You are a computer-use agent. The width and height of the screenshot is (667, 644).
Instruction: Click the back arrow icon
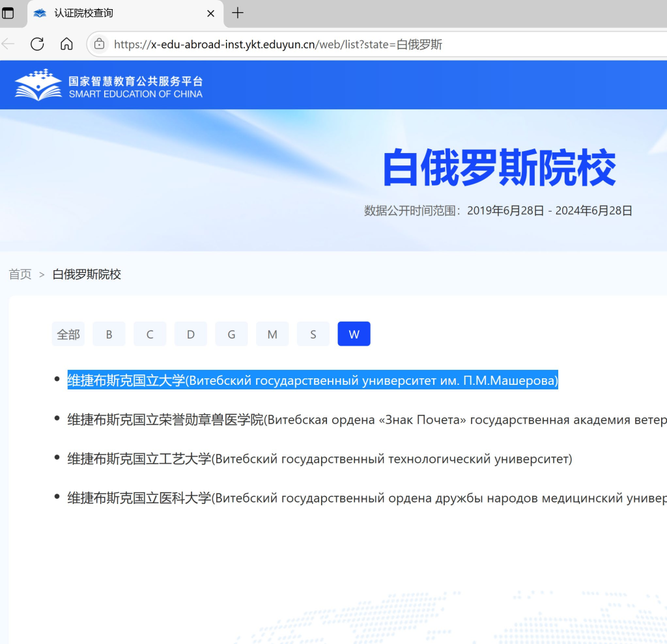pos(8,44)
